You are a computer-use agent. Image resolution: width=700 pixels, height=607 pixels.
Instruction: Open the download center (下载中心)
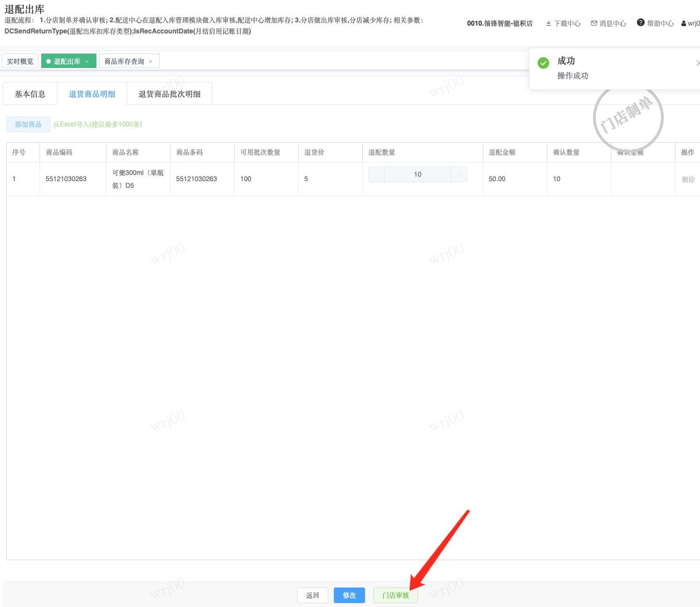563,23
